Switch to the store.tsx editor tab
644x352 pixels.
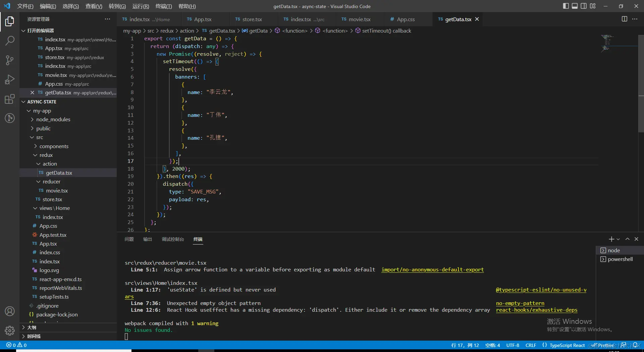click(252, 19)
